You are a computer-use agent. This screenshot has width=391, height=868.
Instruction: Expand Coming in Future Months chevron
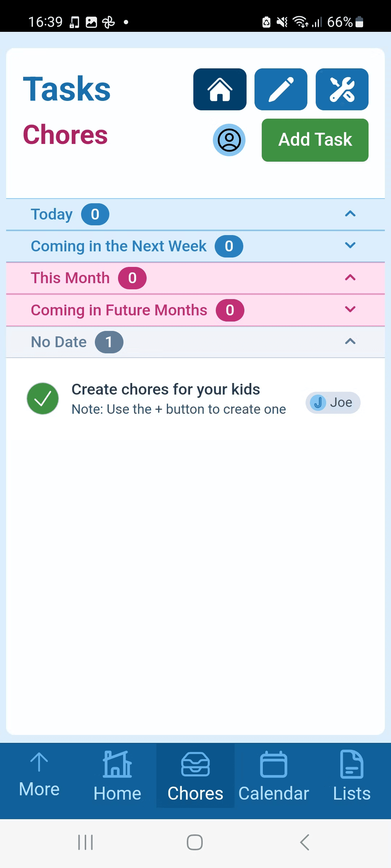coord(350,310)
